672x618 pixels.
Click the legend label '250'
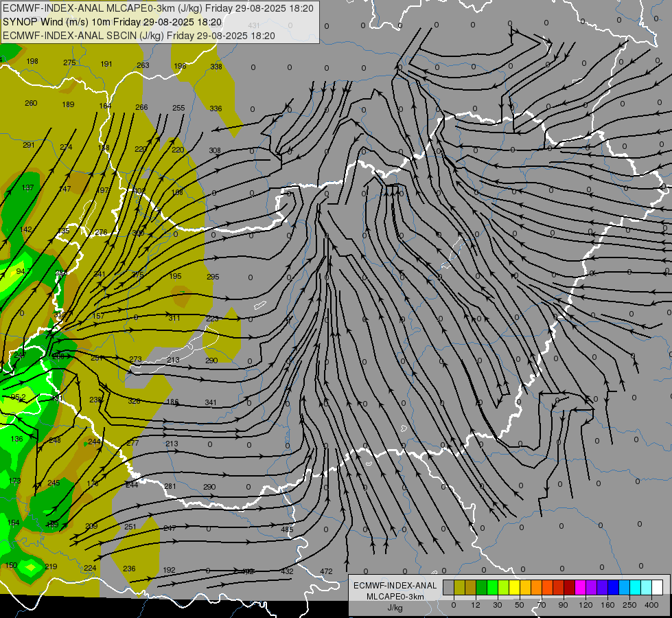(629, 605)
